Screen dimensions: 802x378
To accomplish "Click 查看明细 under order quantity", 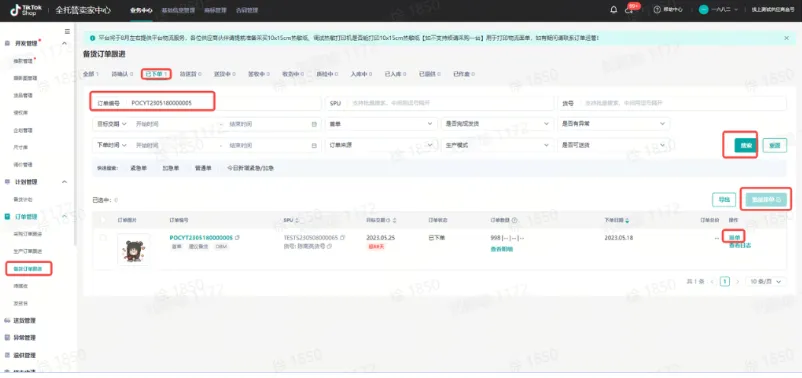I will coord(501,249).
